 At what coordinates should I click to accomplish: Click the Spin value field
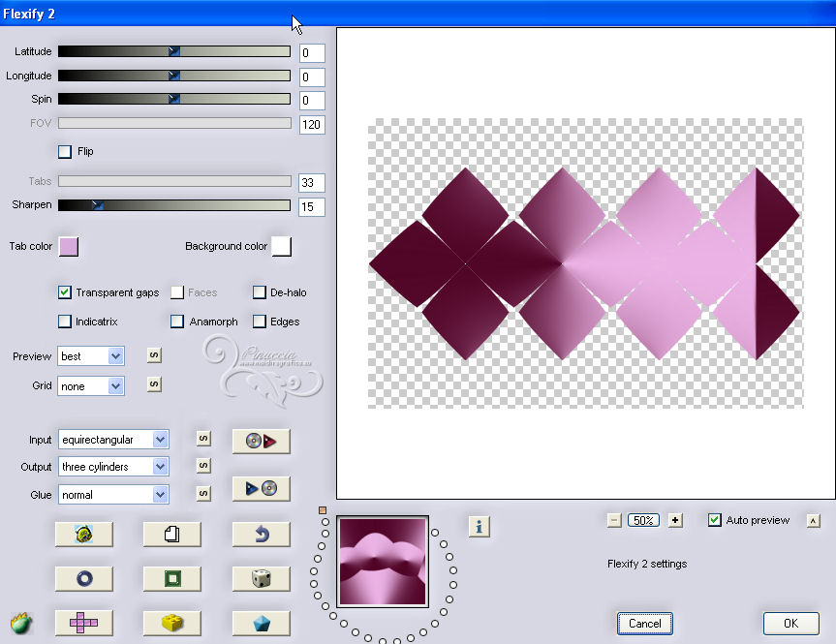pos(312,100)
